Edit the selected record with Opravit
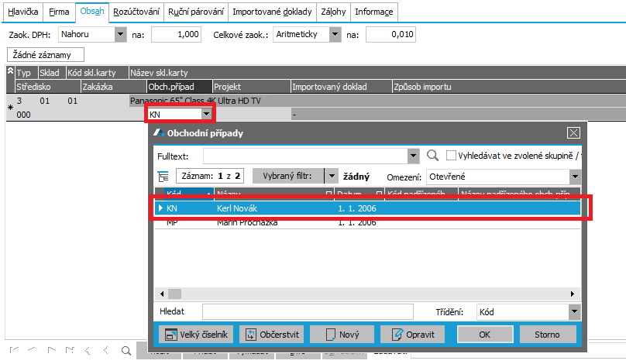Screen dimensions: 626x364 point(412,335)
